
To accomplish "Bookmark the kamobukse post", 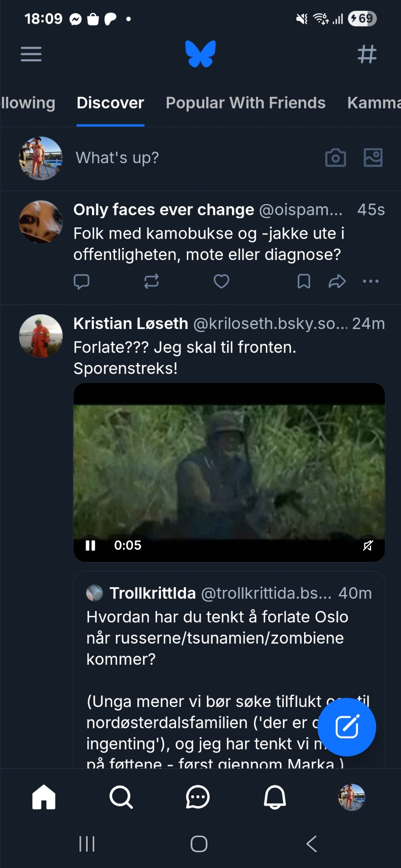I will tap(304, 282).
